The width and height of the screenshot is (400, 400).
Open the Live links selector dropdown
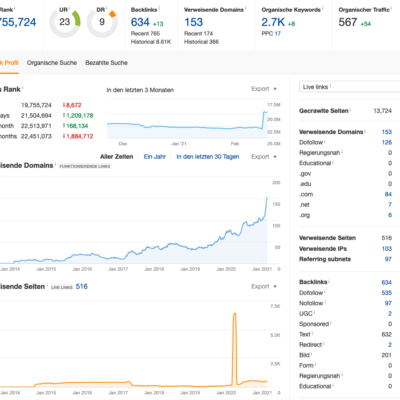tap(349, 87)
